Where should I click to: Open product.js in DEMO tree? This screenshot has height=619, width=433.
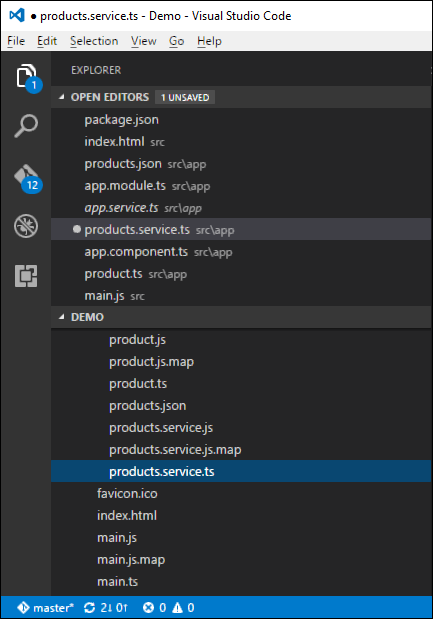241,340
